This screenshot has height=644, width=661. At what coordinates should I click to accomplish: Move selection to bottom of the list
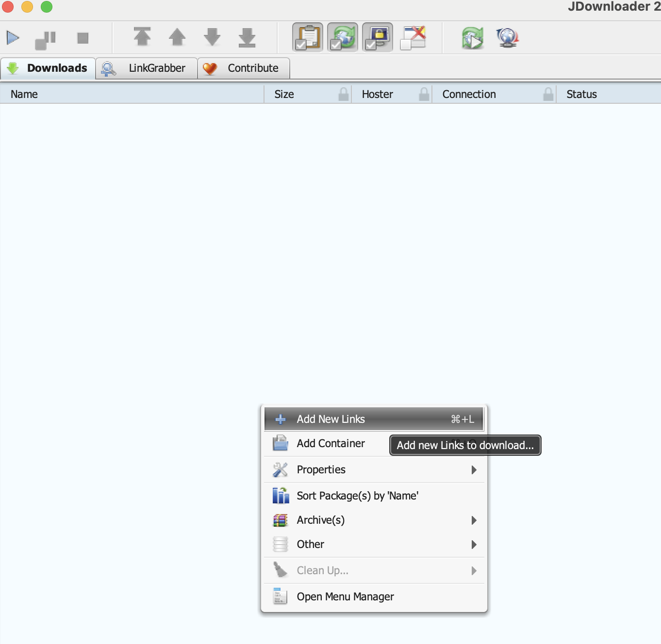[x=247, y=37]
